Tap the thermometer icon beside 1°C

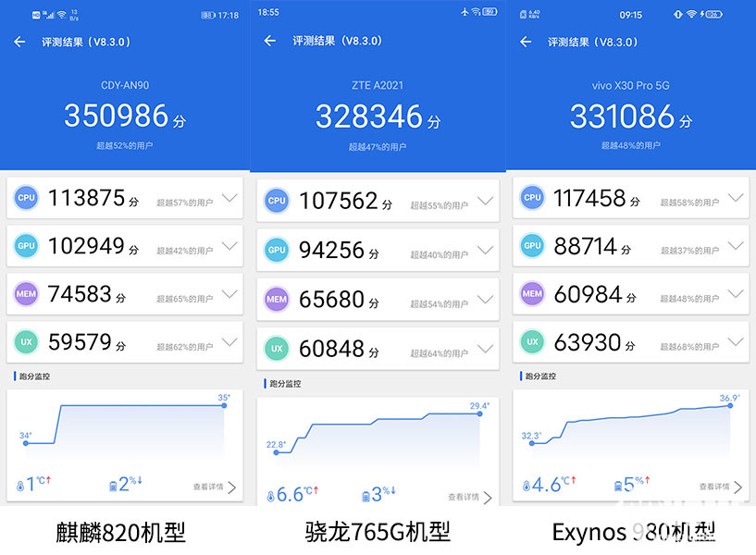(20, 487)
